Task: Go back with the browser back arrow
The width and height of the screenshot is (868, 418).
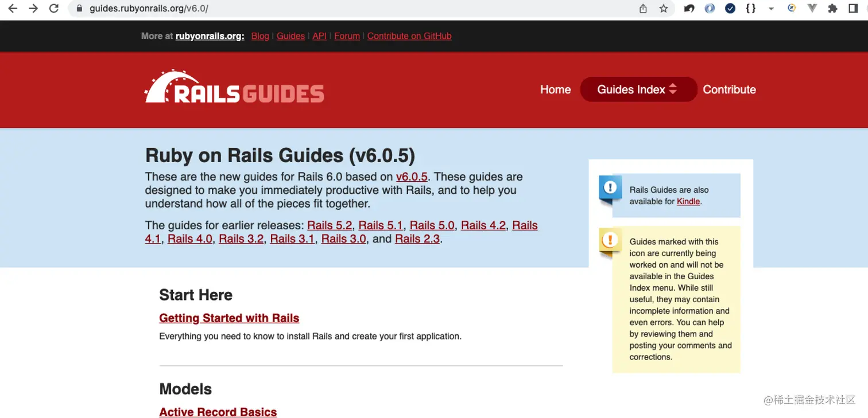Action: (13, 9)
